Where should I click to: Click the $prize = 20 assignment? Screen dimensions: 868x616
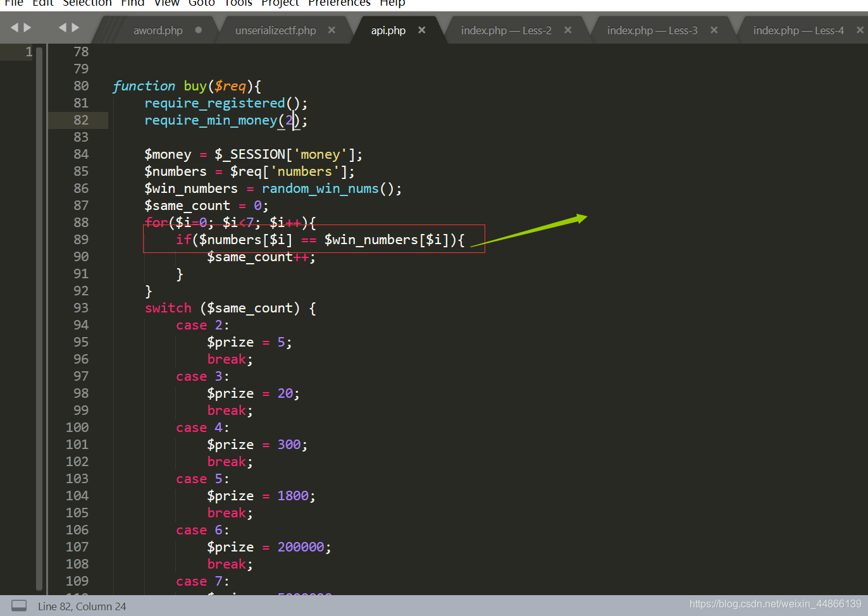click(x=253, y=393)
